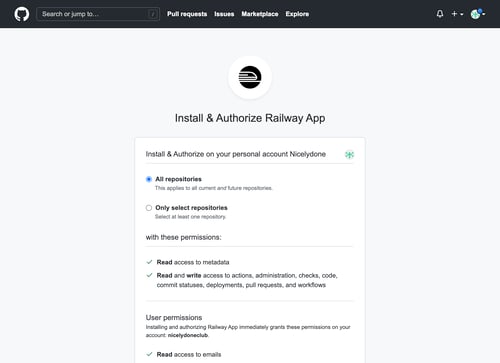This screenshot has width=500, height=363.
Task: Open the notifications bell
Action: 440,14
